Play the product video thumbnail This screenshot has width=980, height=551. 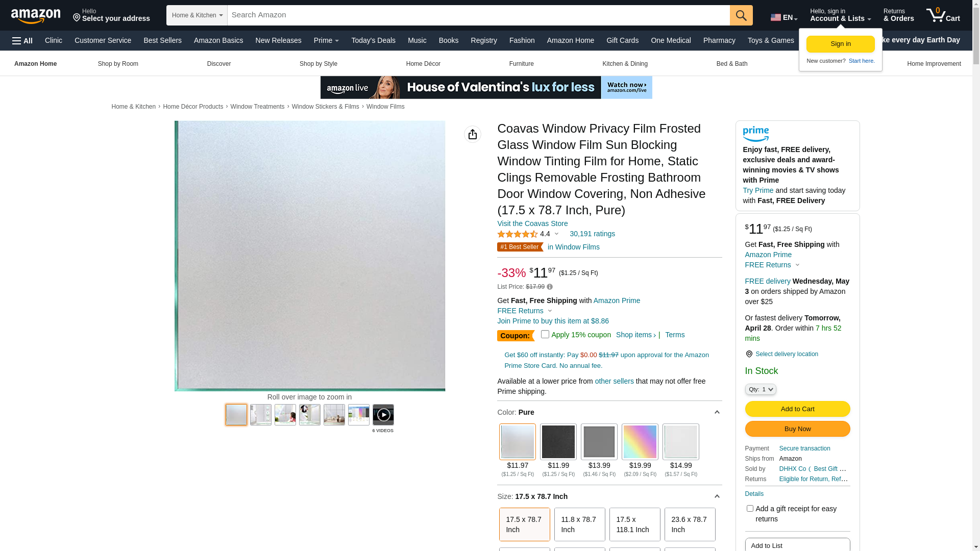point(383,415)
